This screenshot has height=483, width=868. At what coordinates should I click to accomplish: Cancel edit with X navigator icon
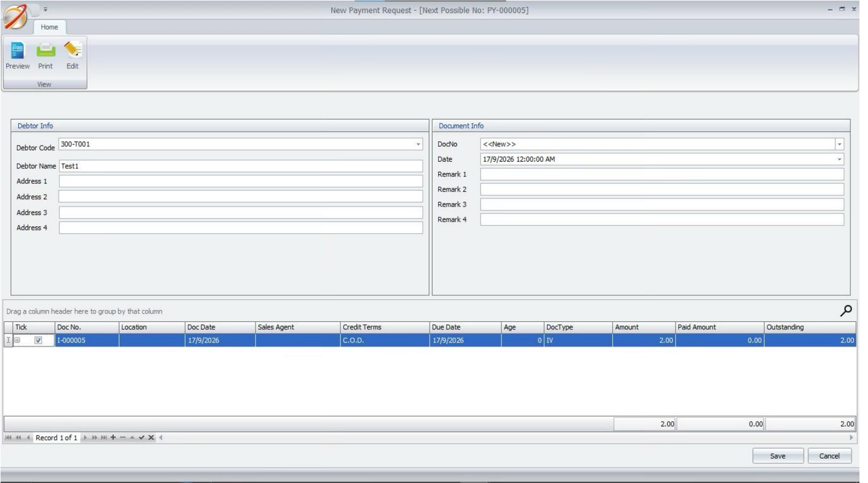coord(151,437)
